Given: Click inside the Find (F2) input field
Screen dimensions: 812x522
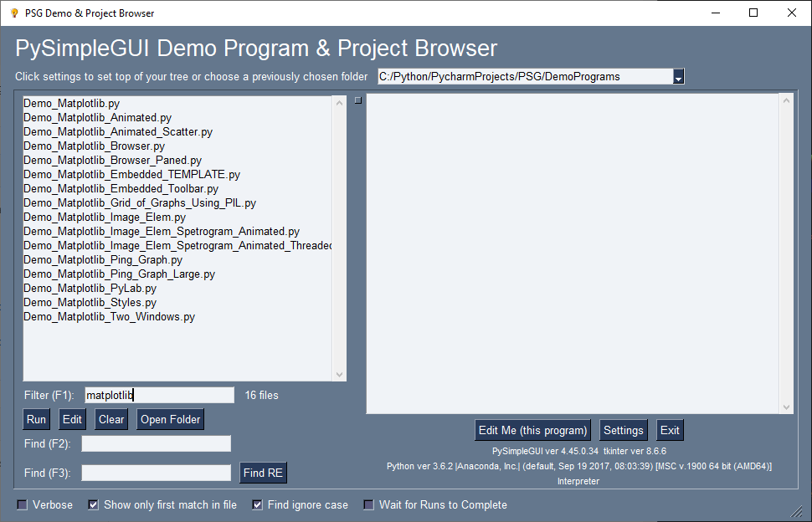Looking at the screenshot, I should pos(156,443).
